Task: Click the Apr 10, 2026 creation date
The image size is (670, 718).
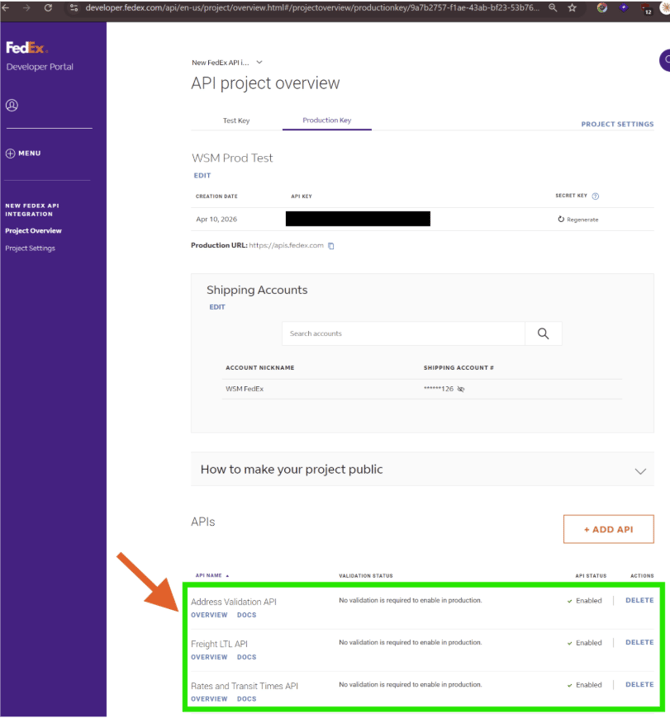Action: pos(217,219)
